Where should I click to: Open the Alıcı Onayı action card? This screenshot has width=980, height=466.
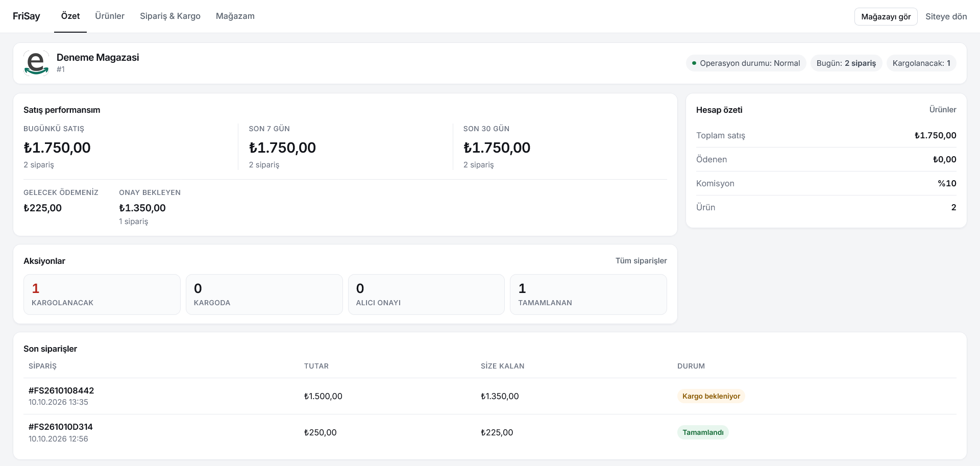[x=426, y=295]
